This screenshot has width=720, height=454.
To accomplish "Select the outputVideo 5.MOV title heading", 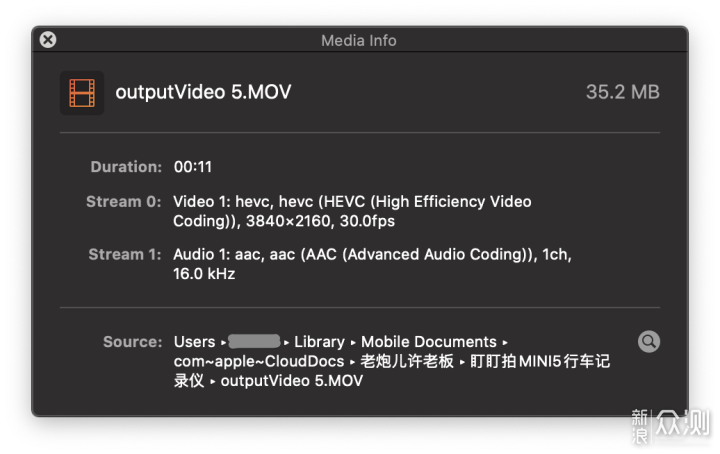I will [203, 92].
